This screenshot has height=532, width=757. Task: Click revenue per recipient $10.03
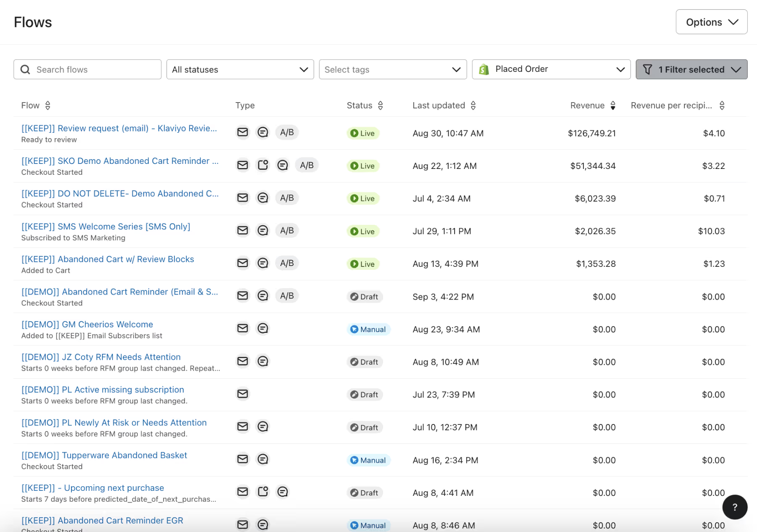(x=711, y=231)
